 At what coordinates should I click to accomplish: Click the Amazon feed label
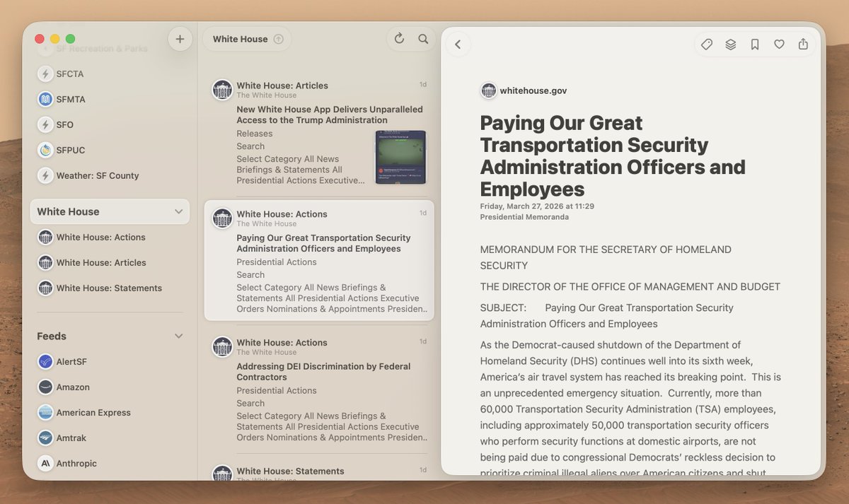(x=73, y=387)
